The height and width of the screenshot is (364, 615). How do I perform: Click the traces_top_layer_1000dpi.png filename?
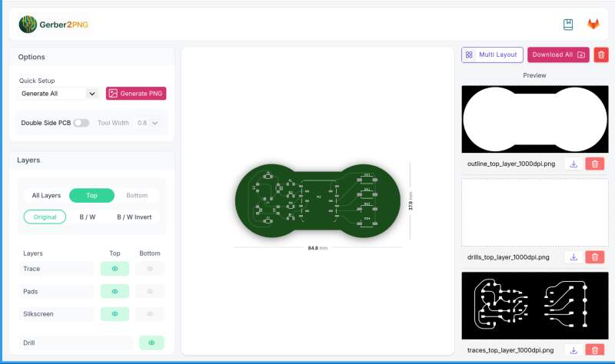[510, 350]
